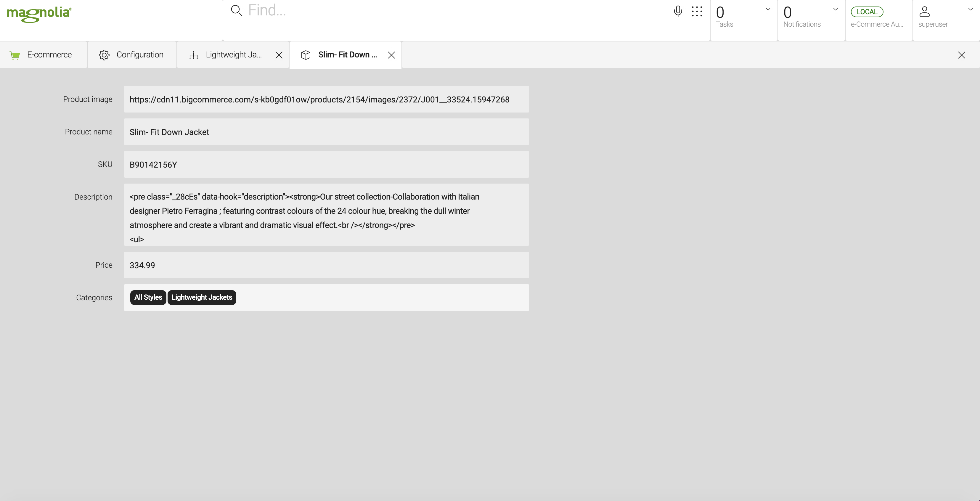Close the Slim-Fit Down Jacket tab
Image resolution: width=980 pixels, height=501 pixels.
click(391, 55)
